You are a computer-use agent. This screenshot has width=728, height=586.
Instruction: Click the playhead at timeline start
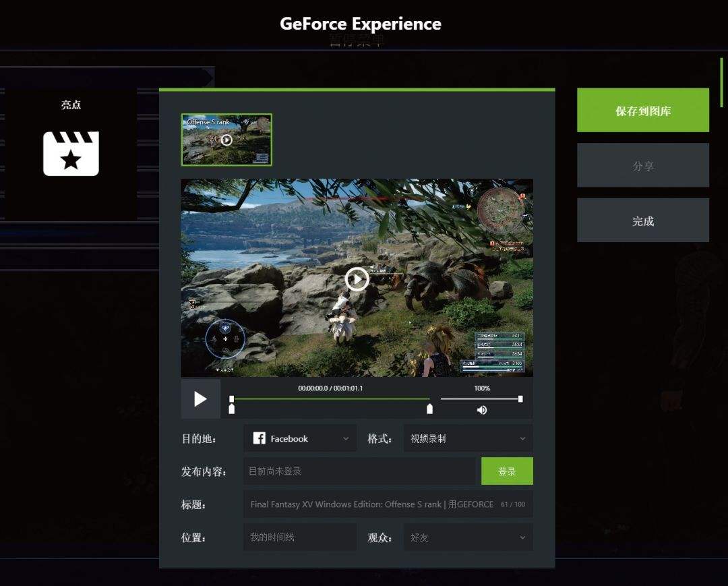232,399
